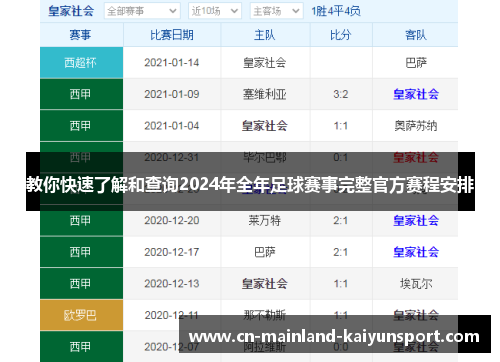
Task: Click home team 皇家社会 on 2021-01-14
Action: pos(265,63)
